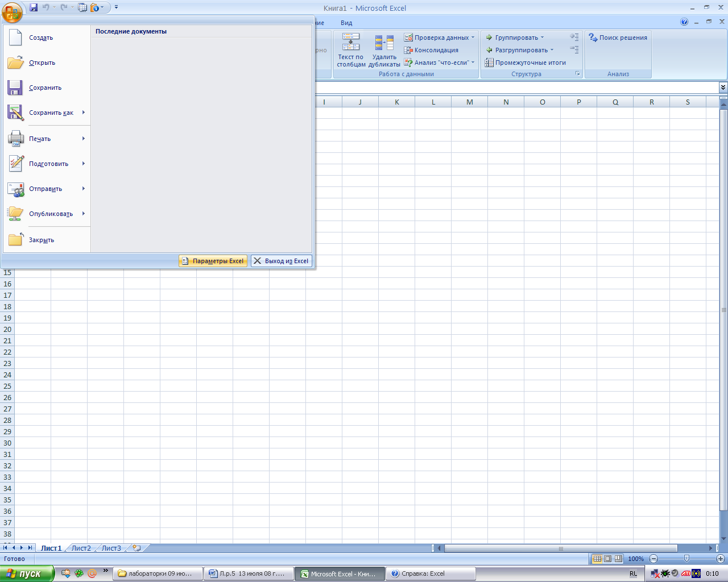Screen dimensions: 728x582
Task: Click the Консолидация button
Action: pos(431,50)
